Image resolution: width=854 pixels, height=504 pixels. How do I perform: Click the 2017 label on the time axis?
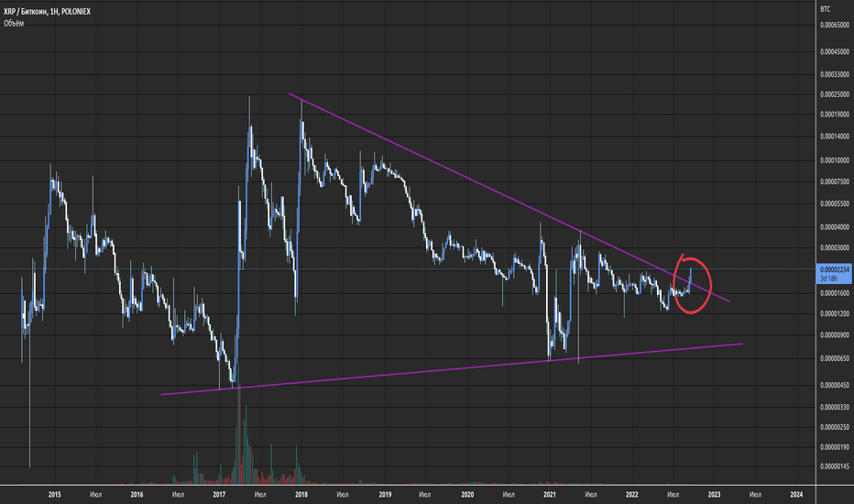click(x=219, y=495)
